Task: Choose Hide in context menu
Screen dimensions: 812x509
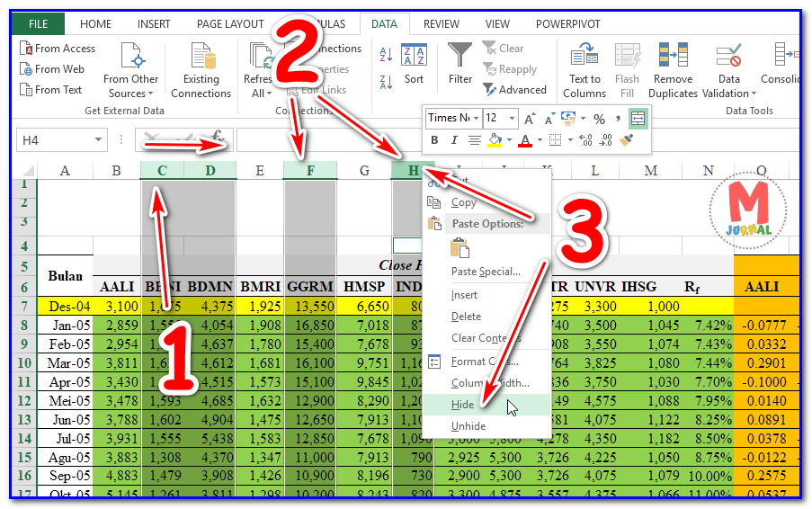Action: [x=486, y=405]
